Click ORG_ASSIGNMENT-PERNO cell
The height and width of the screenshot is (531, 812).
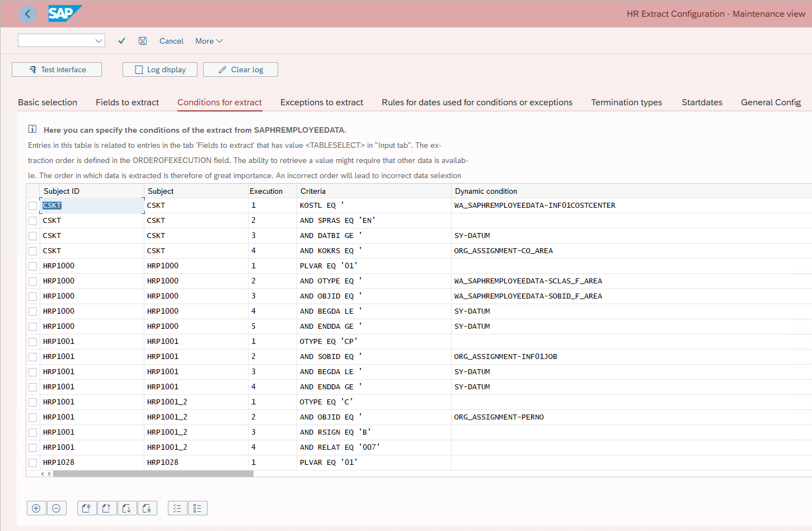(x=631, y=417)
